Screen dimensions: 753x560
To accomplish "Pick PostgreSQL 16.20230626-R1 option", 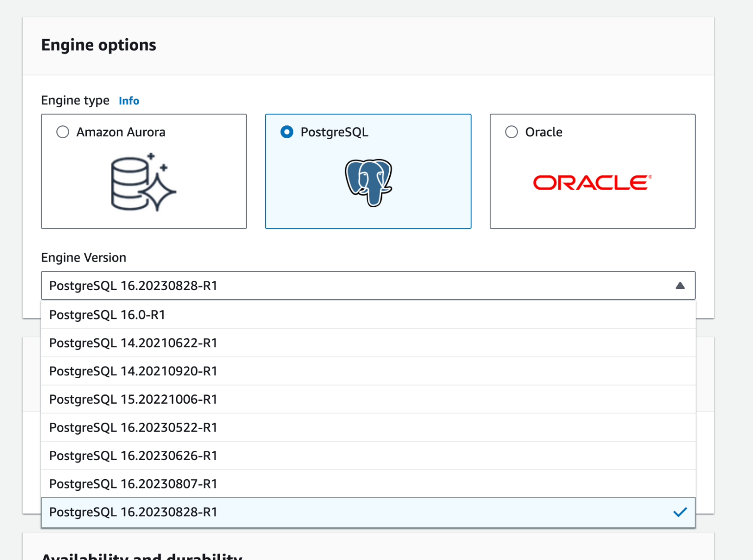I will (x=133, y=456).
